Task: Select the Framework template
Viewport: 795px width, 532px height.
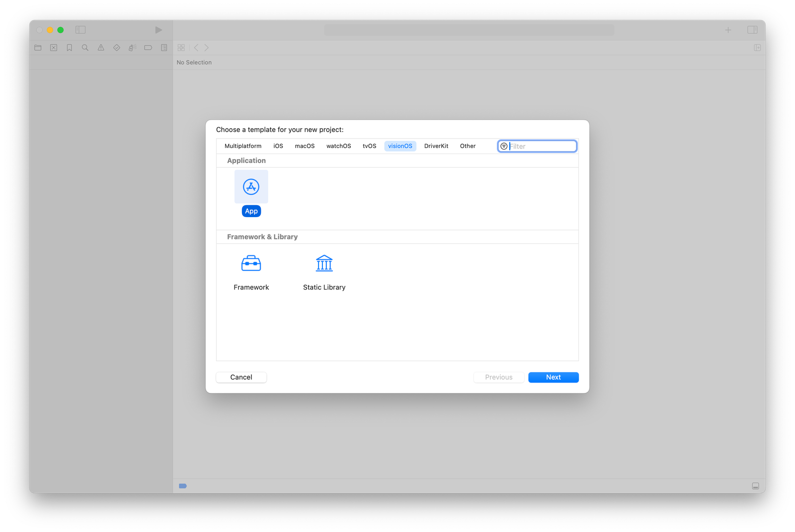Action: click(x=251, y=271)
